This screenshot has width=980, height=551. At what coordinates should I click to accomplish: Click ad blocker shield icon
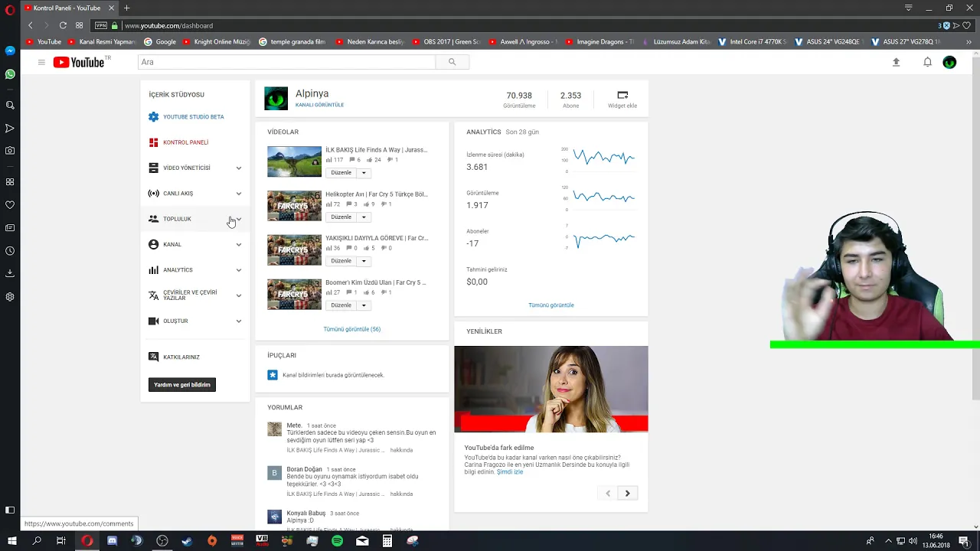tap(946, 25)
